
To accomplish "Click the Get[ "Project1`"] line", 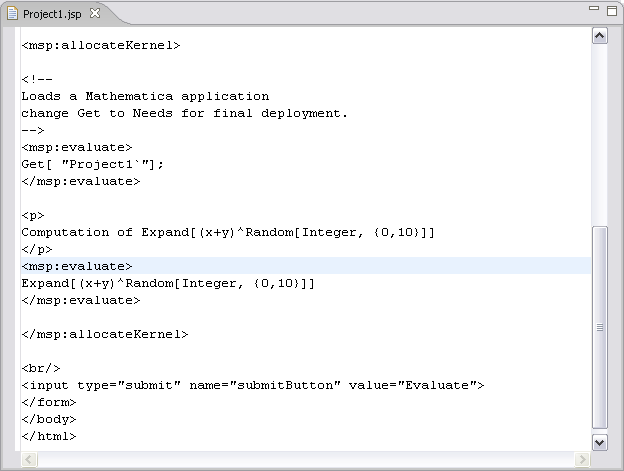I will [92, 164].
